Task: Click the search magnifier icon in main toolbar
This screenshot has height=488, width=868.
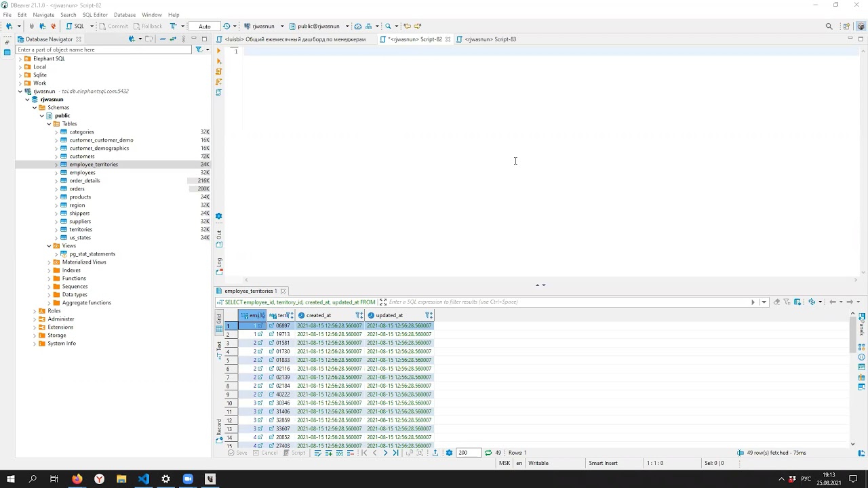Action: pyautogui.click(x=388, y=26)
